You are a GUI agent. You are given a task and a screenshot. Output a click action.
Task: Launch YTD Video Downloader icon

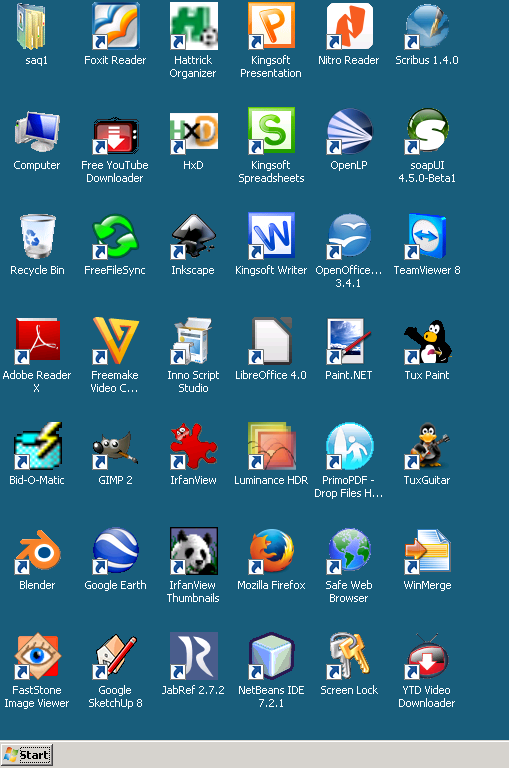click(x=427, y=655)
